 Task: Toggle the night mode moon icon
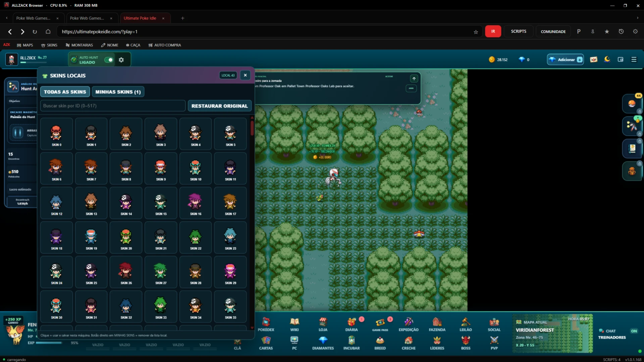(x=607, y=59)
